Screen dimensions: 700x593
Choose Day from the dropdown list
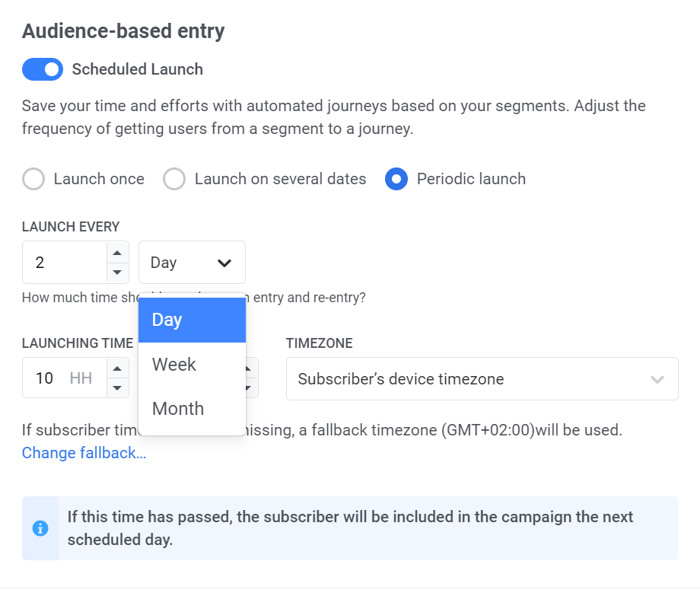[192, 320]
